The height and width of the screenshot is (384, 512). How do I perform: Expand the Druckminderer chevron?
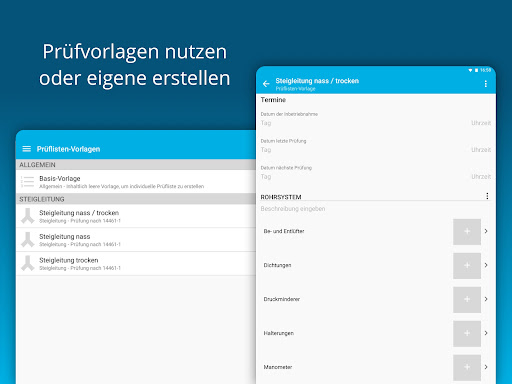click(x=486, y=299)
